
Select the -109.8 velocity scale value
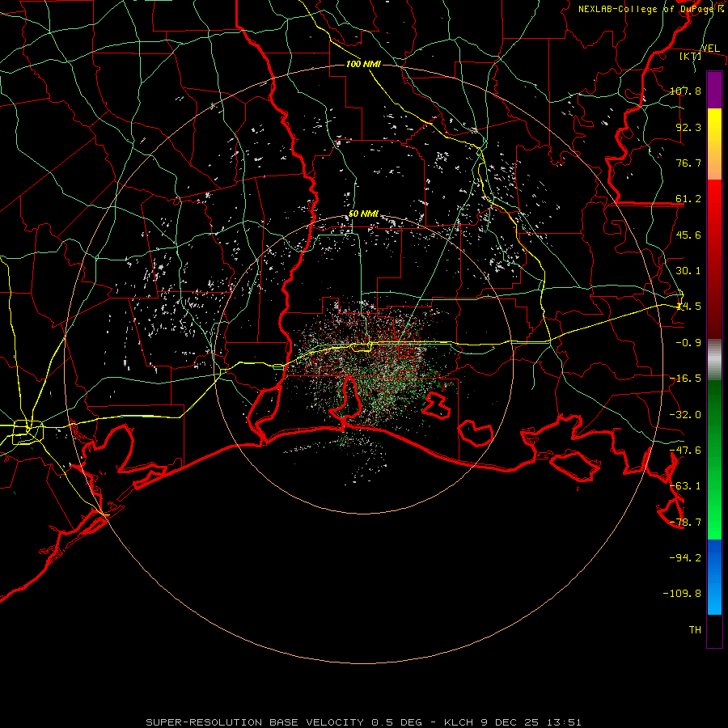click(682, 594)
